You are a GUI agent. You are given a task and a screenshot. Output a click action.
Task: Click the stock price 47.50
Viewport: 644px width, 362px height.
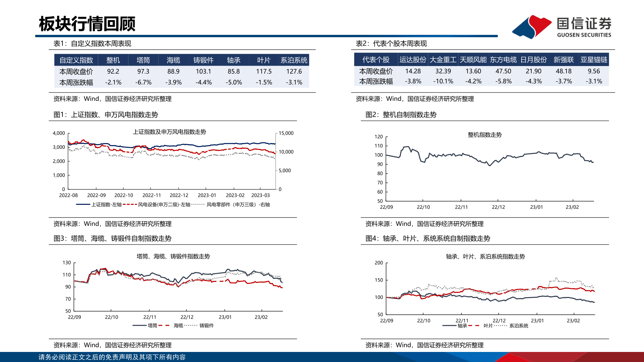click(x=503, y=71)
